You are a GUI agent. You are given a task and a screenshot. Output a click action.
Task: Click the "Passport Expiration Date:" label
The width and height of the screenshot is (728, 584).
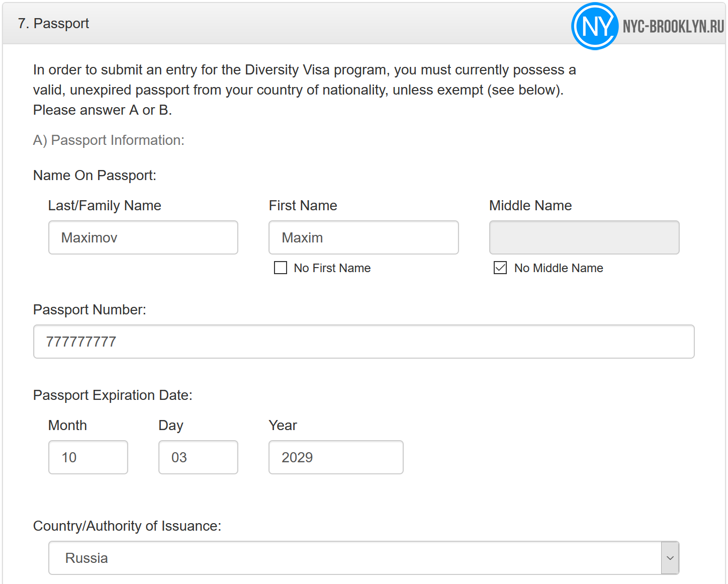(x=113, y=395)
